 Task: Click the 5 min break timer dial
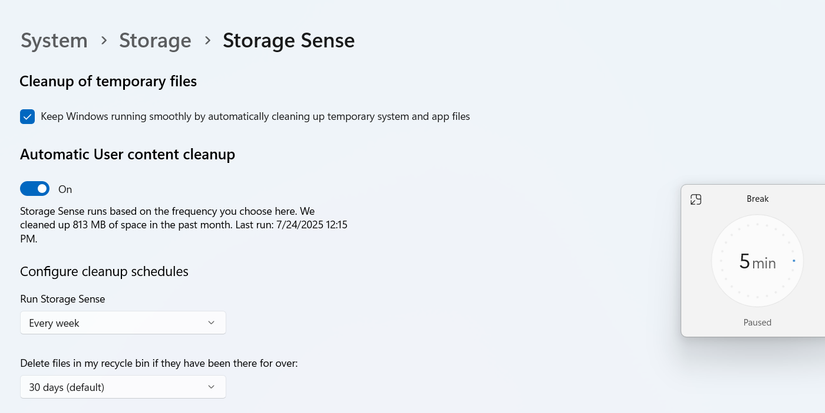coord(757,262)
